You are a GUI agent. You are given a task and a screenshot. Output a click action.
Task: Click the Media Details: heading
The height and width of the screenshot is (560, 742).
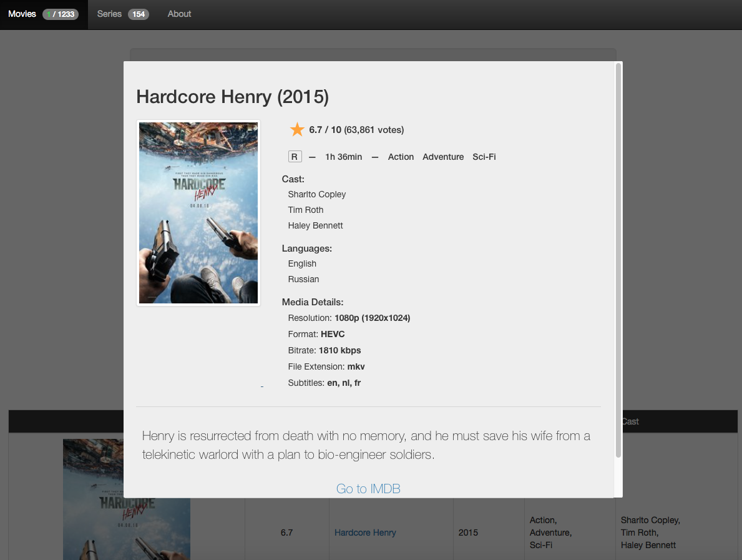[312, 302]
